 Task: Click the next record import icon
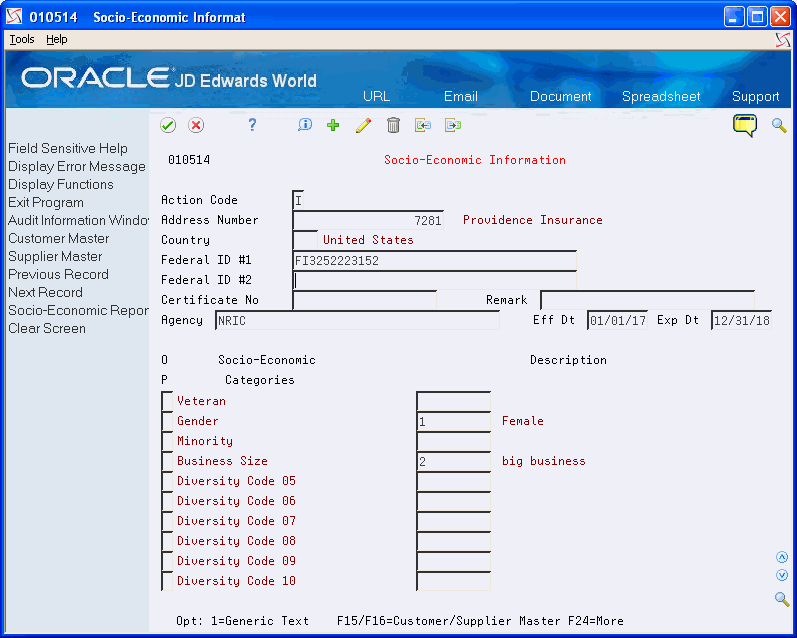click(x=452, y=125)
